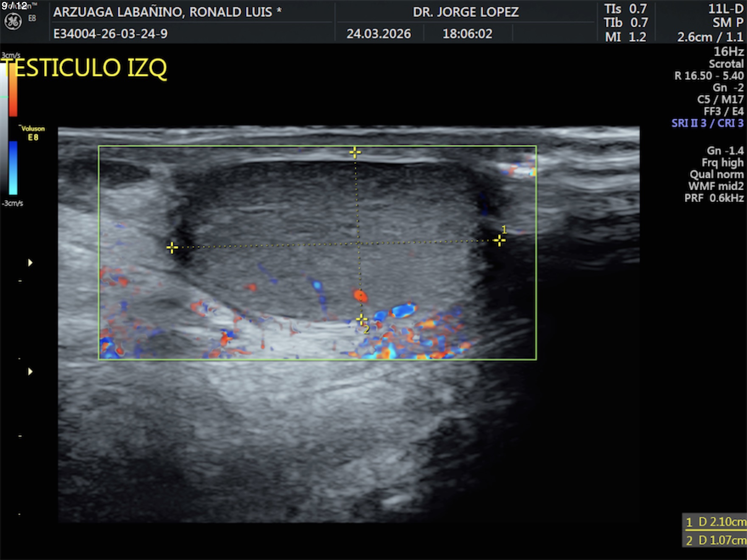Click the upper focal zone arrow marker

tap(30, 263)
